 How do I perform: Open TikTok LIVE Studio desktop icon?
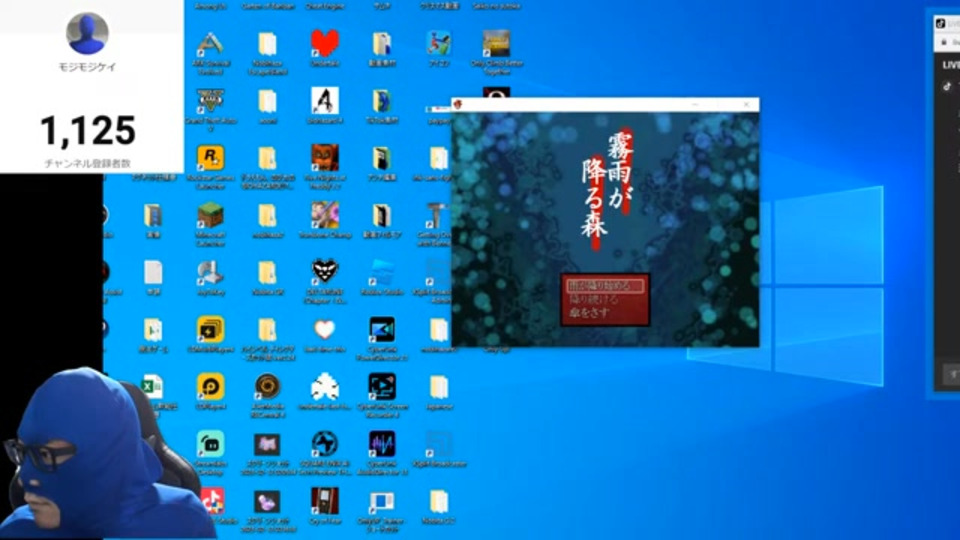(212, 501)
